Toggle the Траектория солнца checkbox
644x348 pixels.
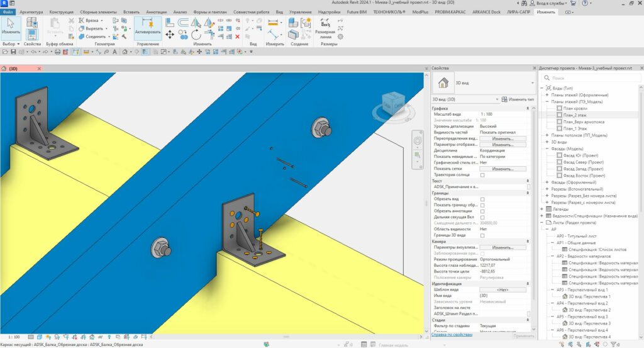point(482,175)
